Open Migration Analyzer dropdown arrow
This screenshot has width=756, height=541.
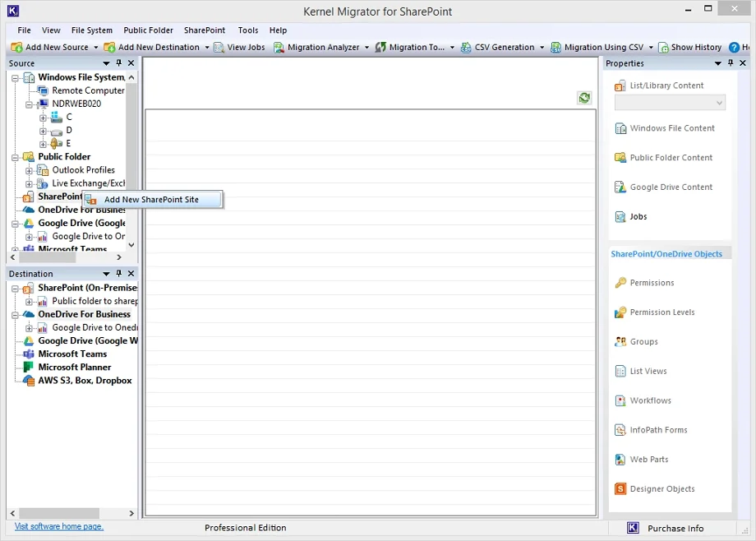(366, 48)
